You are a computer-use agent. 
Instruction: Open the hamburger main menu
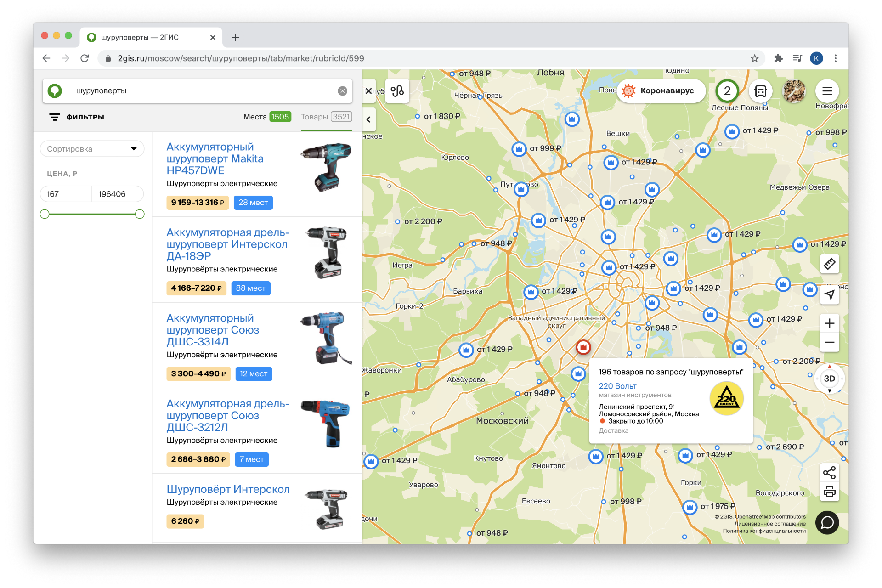click(827, 91)
